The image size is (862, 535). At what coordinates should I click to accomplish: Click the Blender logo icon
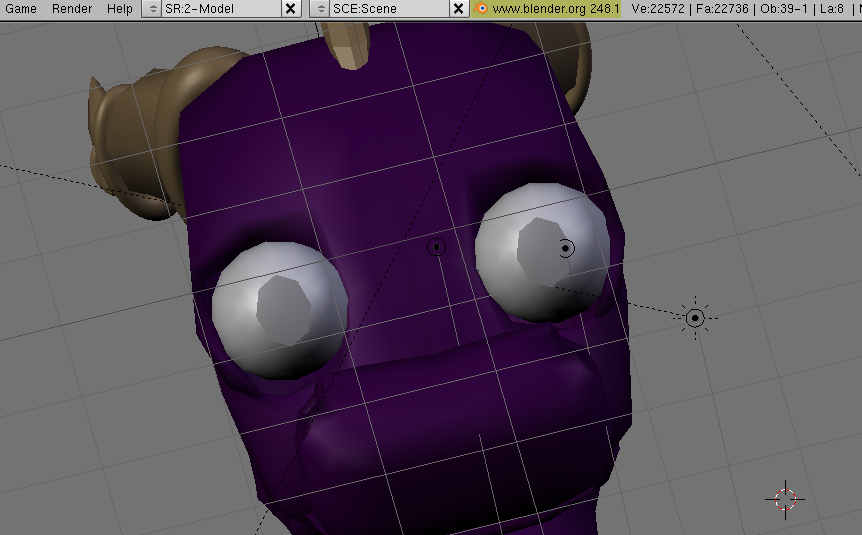481,9
